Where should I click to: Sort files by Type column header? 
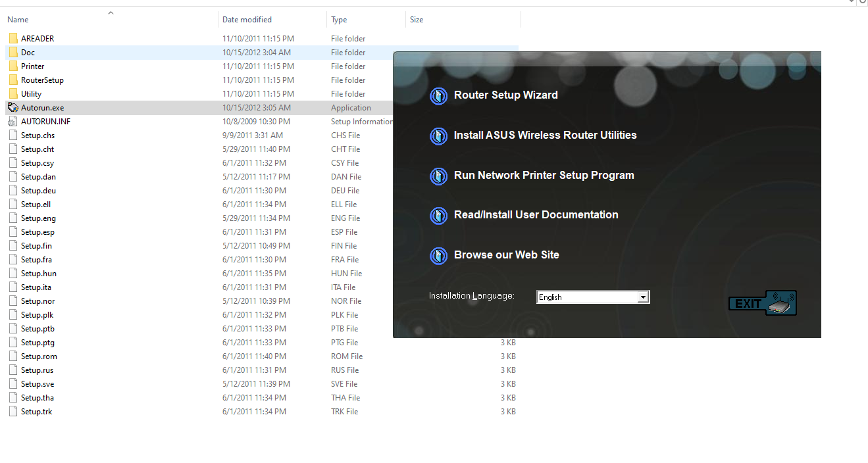point(339,20)
